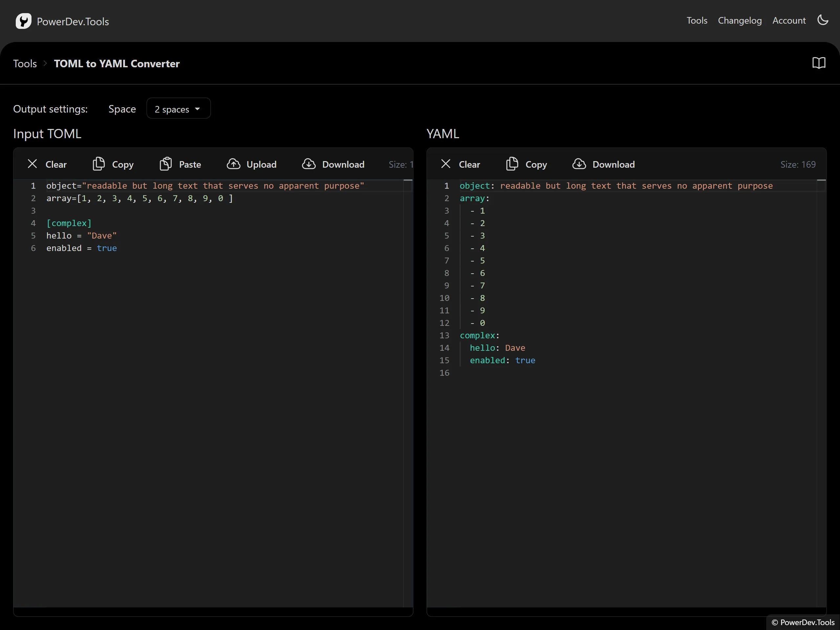840x630 pixels.
Task: Copy the Input TOML content
Action: 113,164
